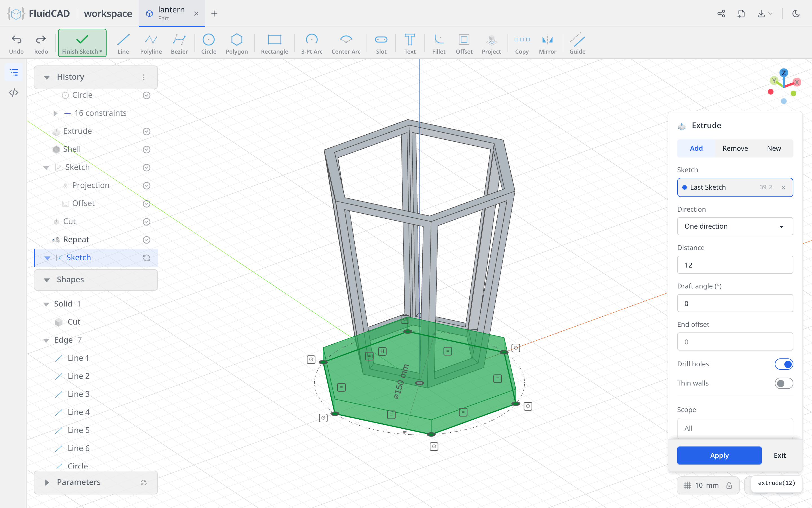Select the lantern Part tab

click(x=171, y=14)
